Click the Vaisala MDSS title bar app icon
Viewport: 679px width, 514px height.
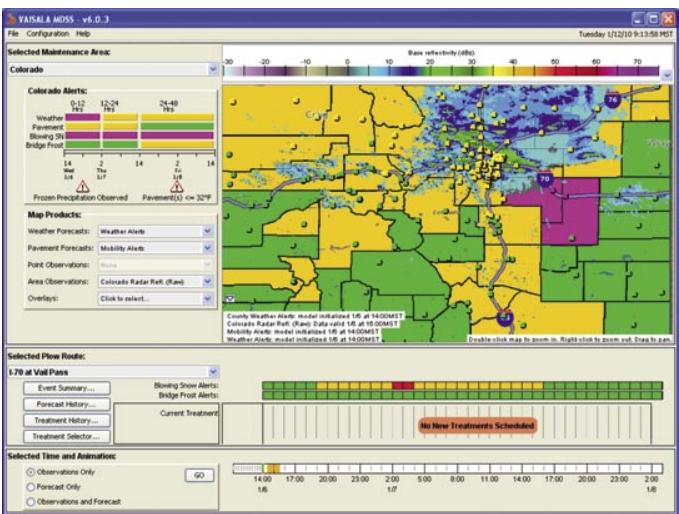click(x=12, y=19)
